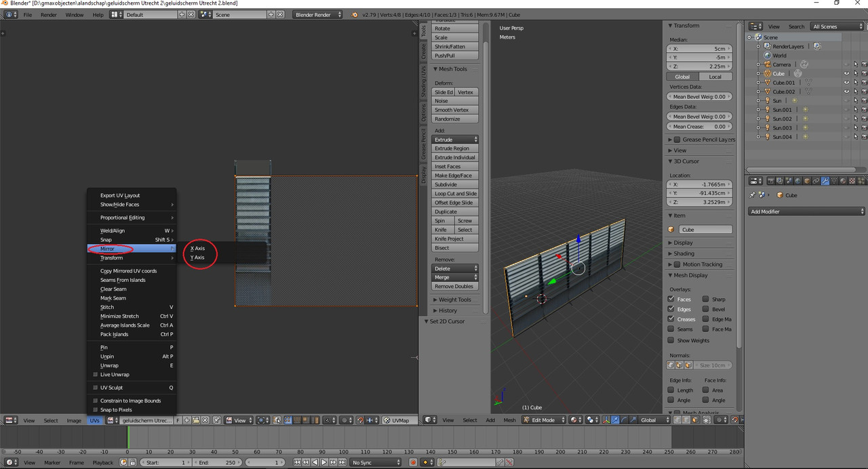Toggle visibility eye for Cube.002
Image resolution: width=868 pixels, height=469 pixels.
[846, 91]
